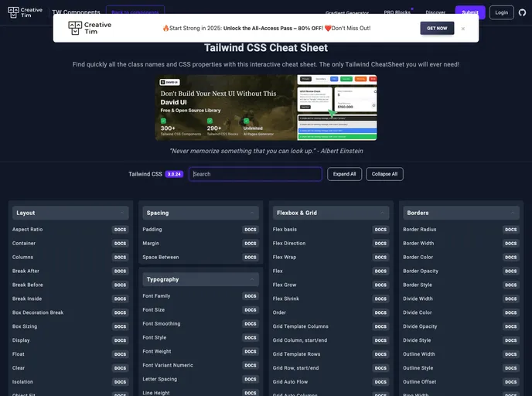Screen dimensions: 532x396
Task: Close the promo banner with the X
Action: 462,29
